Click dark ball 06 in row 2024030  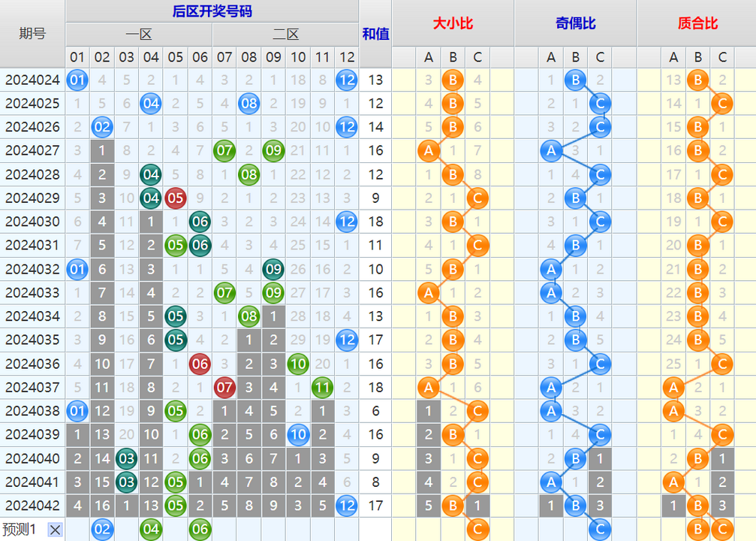click(200, 222)
